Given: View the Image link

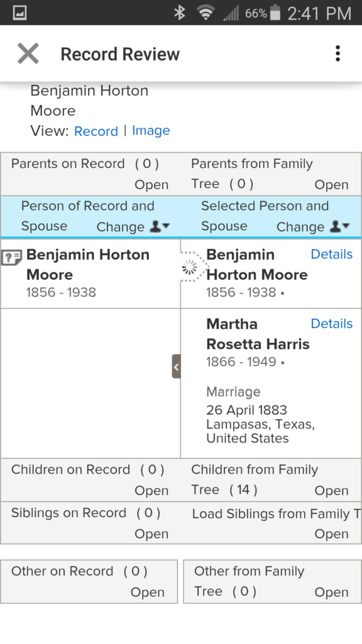Looking at the screenshot, I should pyautogui.click(x=151, y=131).
